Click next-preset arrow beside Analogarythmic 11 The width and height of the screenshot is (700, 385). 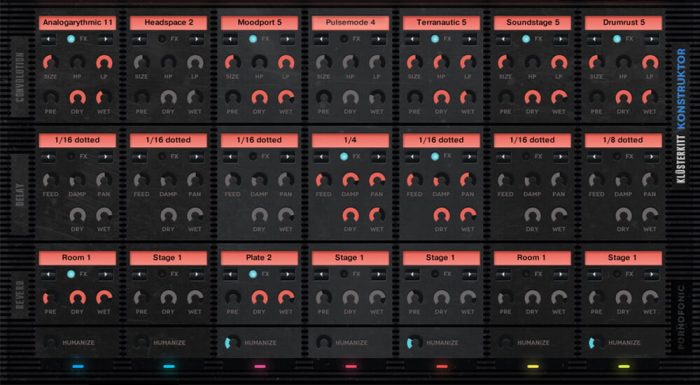coord(105,39)
